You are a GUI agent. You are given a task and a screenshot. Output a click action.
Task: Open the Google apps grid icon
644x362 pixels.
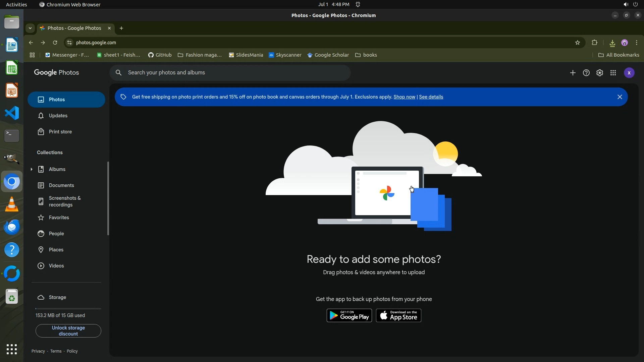point(613,73)
